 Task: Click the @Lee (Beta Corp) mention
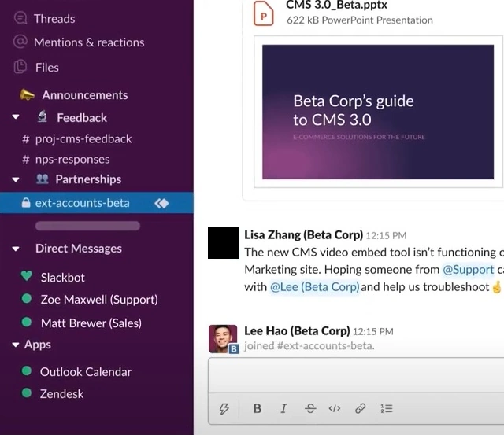click(315, 287)
